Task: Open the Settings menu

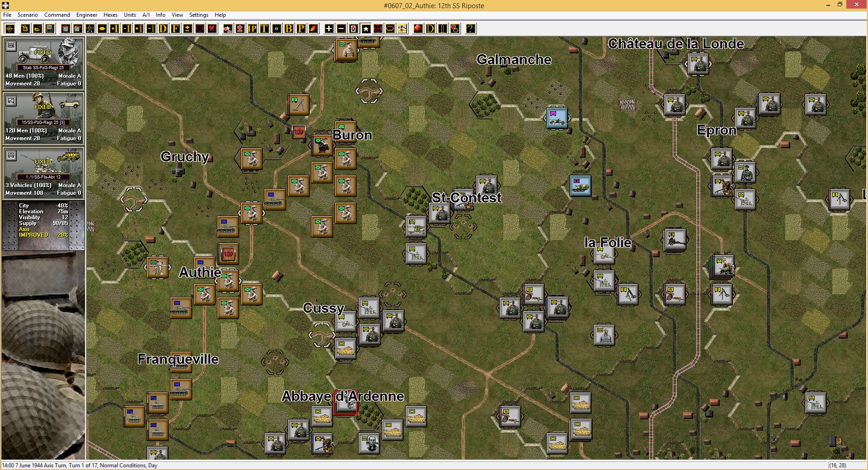Action: click(198, 15)
